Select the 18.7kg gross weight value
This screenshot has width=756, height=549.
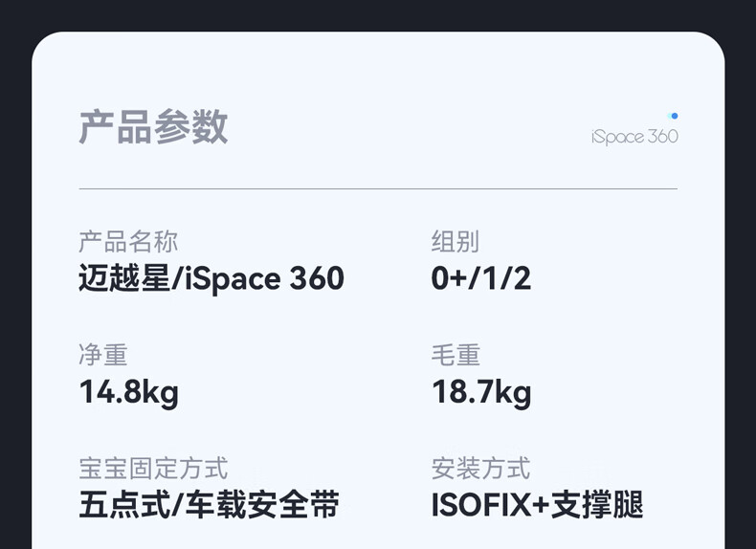481,392
